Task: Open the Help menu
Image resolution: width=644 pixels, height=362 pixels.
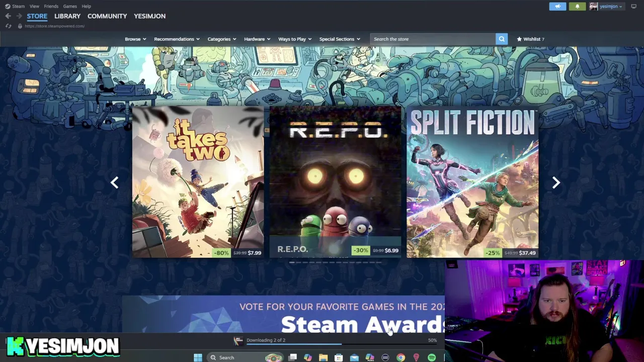Action: (86, 7)
